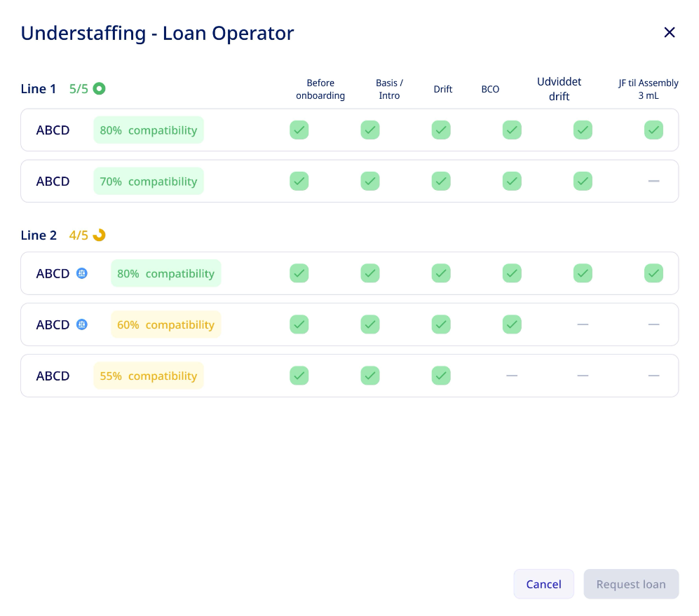Click the blue badge icon on the 60% compatibility row
Viewport: 699px width, 616px height.
tap(81, 324)
